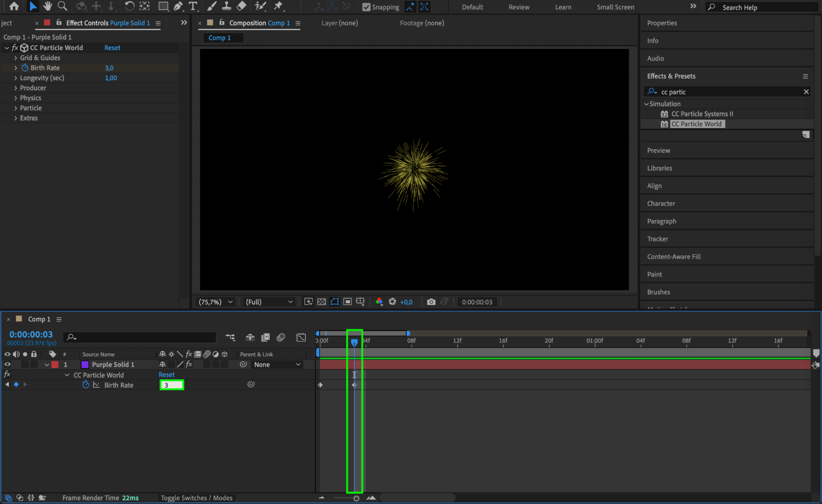Screen dimensions: 822x504
Task: Open the Parent & Link None dropdown
Action: pyautogui.click(x=277, y=365)
